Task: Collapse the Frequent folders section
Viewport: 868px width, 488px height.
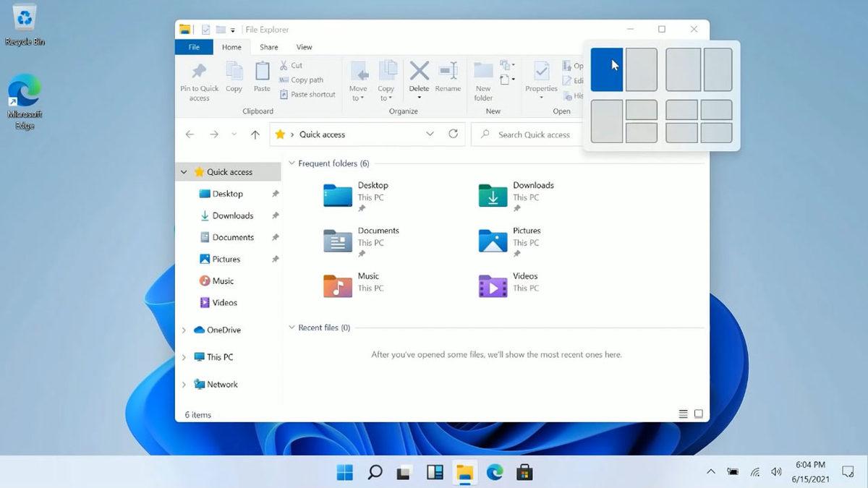Action: [292, 163]
